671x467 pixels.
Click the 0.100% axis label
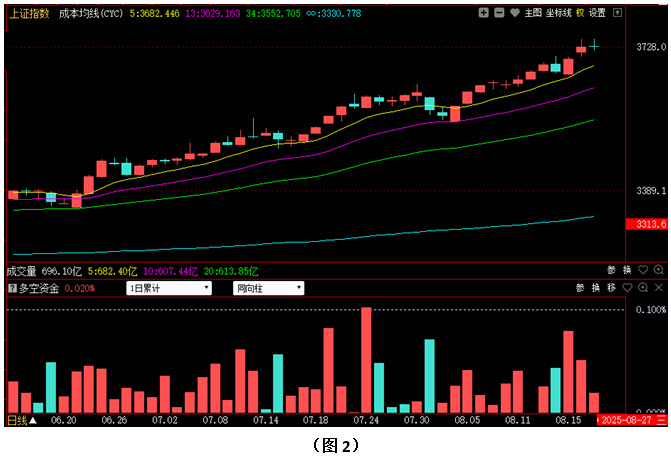pyautogui.click(x=651, y=309)
